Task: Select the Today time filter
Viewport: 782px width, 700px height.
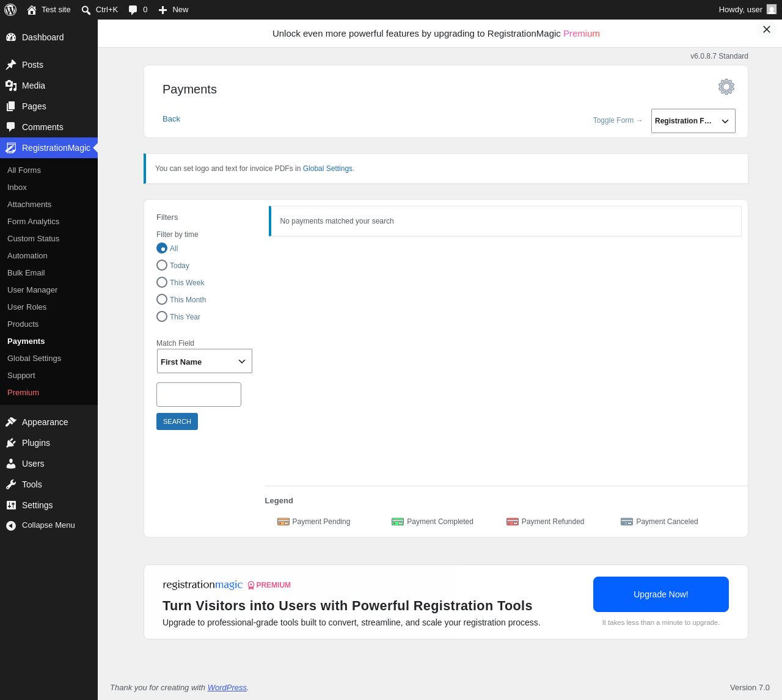Action: [162, 265]
